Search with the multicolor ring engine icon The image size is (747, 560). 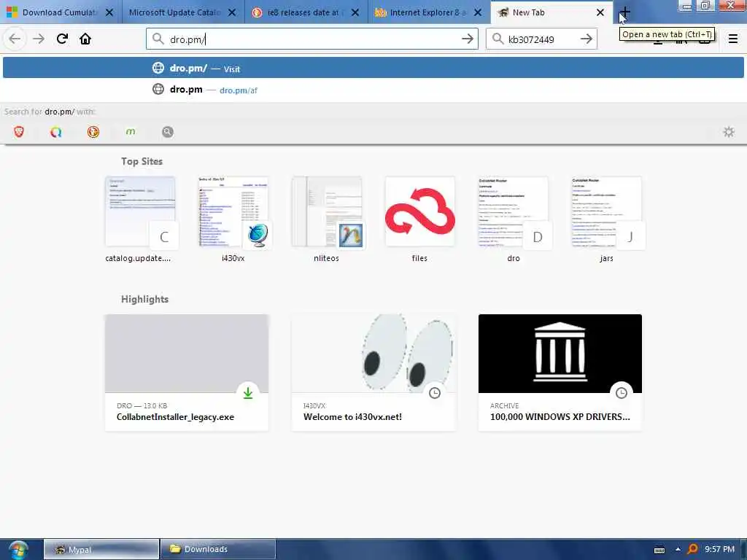(x=55, y=132)
